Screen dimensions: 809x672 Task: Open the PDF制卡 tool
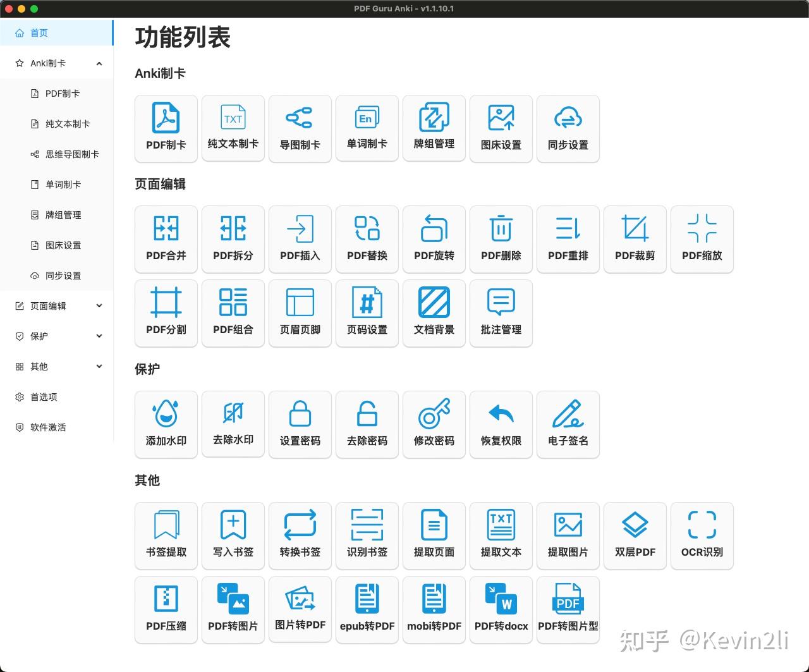tap(166, 128)
